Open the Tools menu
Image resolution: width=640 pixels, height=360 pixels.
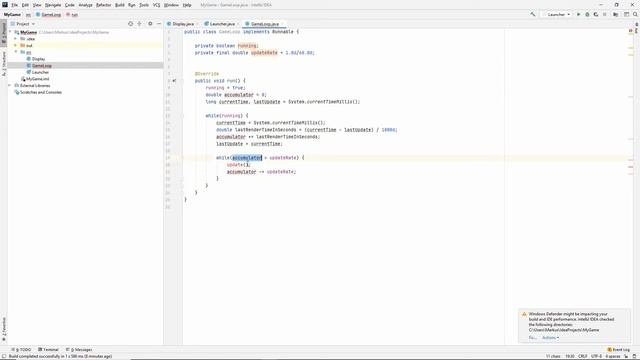(x=144, y=5)
